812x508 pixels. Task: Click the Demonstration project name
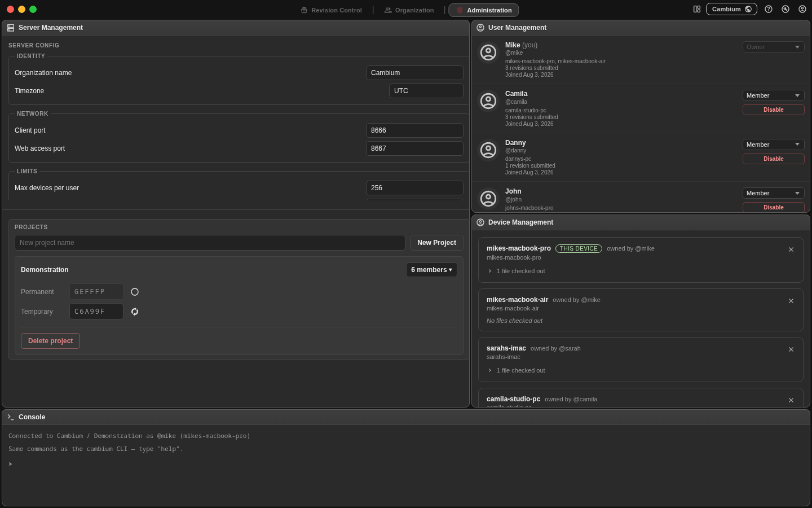pyautogui.click(x=45, y=270)
